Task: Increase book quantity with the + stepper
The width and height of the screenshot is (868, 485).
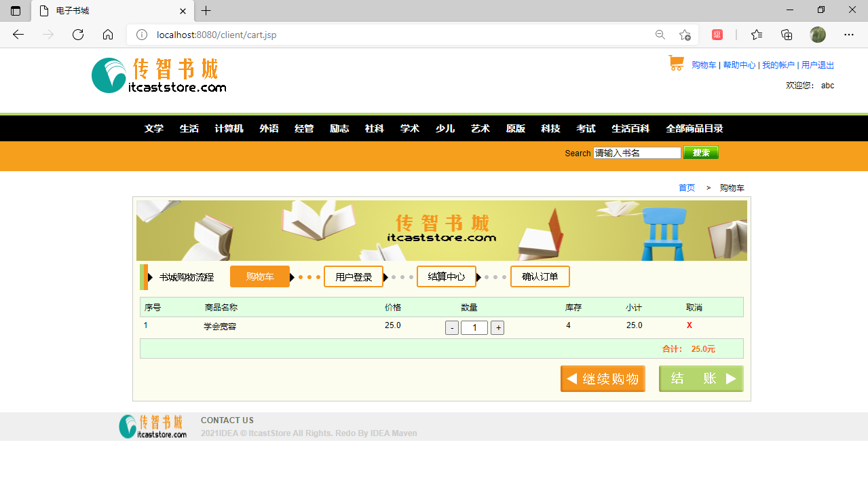Action: pos(497,327)
